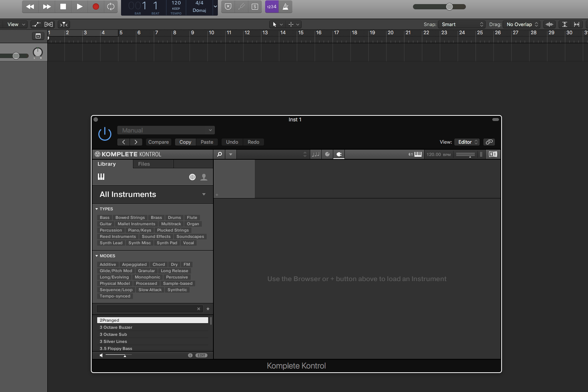Open the View Editor dropdown
Screen dimensions: 588x392
tap(467, 142)
